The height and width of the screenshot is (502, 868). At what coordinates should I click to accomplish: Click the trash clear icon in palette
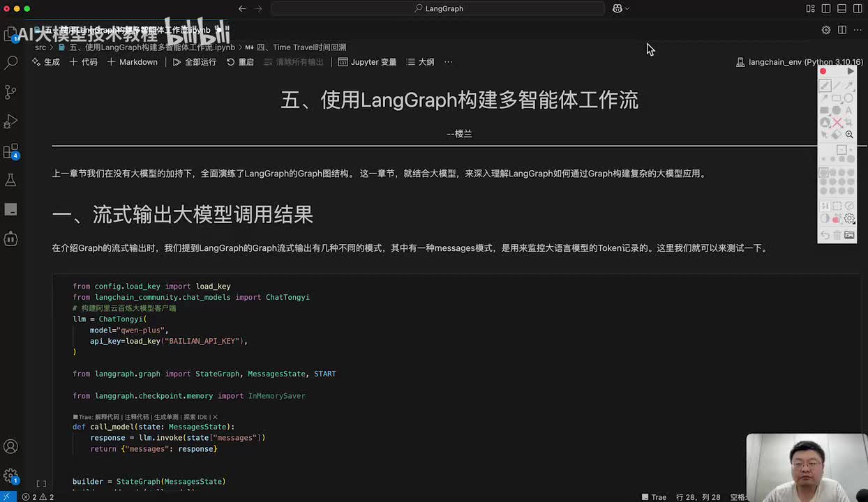pos(837,236)
